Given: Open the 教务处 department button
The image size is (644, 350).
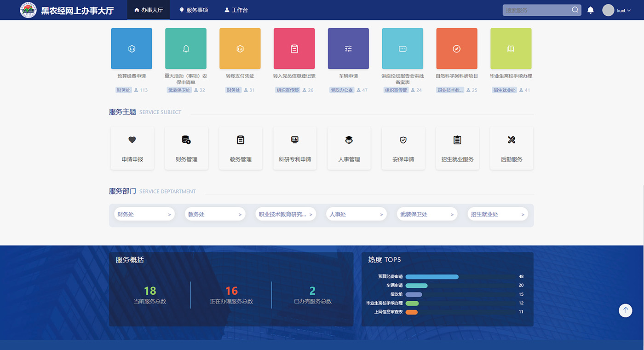Looking at the screenshot, I should pos(215,215).
